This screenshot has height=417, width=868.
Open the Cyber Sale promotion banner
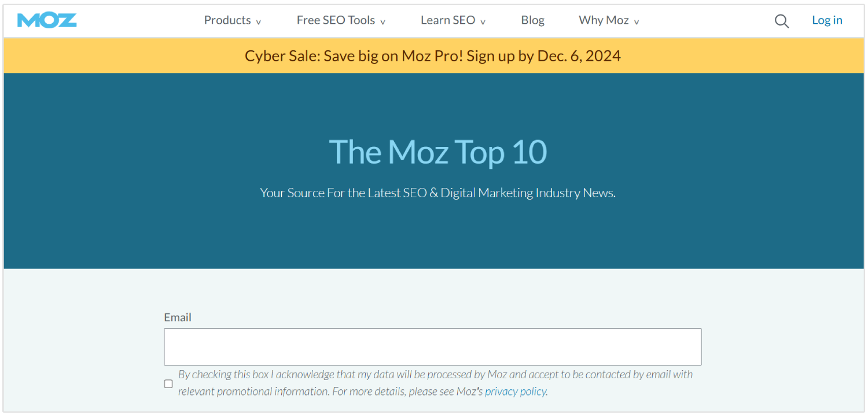[x=433, y=56]
